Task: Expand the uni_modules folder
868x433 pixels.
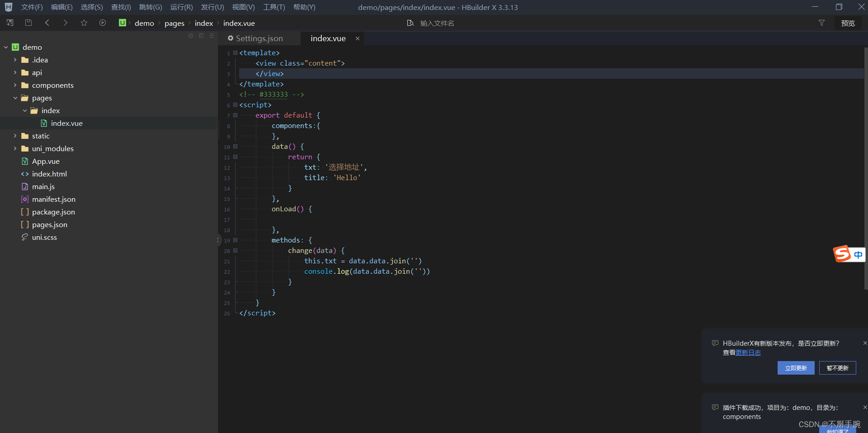Action: pyautogui.click(x=15, y=148)
